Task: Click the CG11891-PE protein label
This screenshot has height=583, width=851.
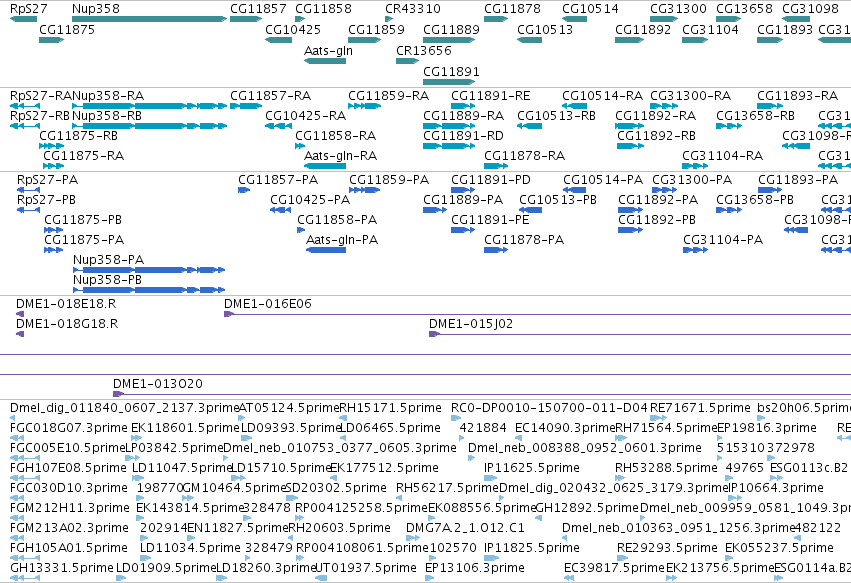Action: (490, 220)
